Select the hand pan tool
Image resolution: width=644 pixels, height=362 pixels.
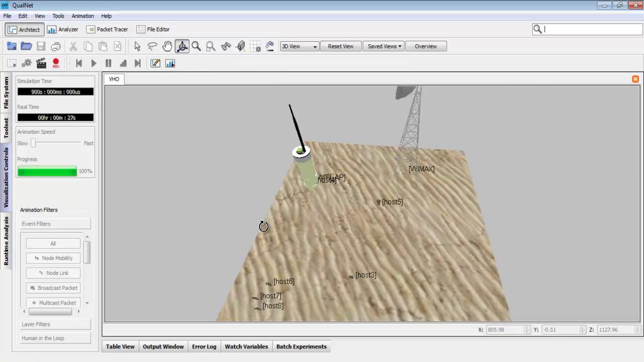[167, 46]
